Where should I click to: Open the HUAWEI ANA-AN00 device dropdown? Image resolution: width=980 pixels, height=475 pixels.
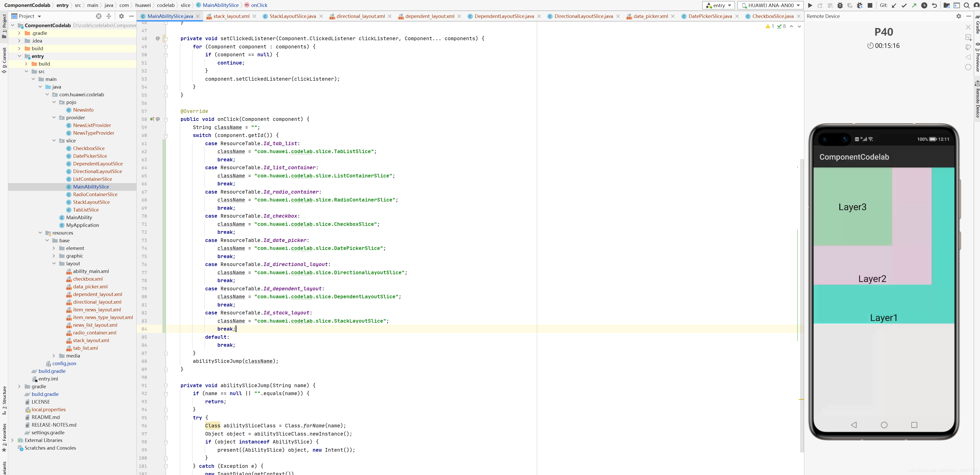tap(770, 5)
